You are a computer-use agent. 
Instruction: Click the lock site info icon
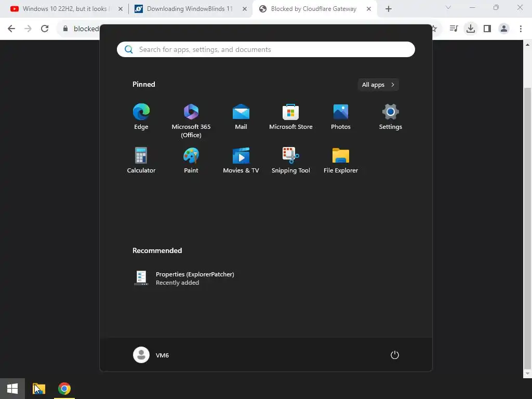point(65,29)
